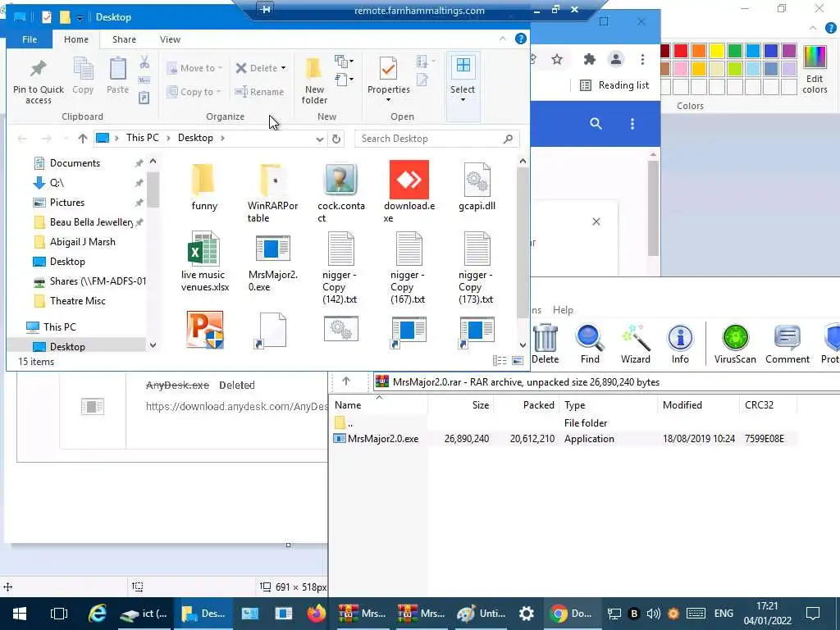
Task: Click Edit colors in Paint
Action: pos(815,71)
